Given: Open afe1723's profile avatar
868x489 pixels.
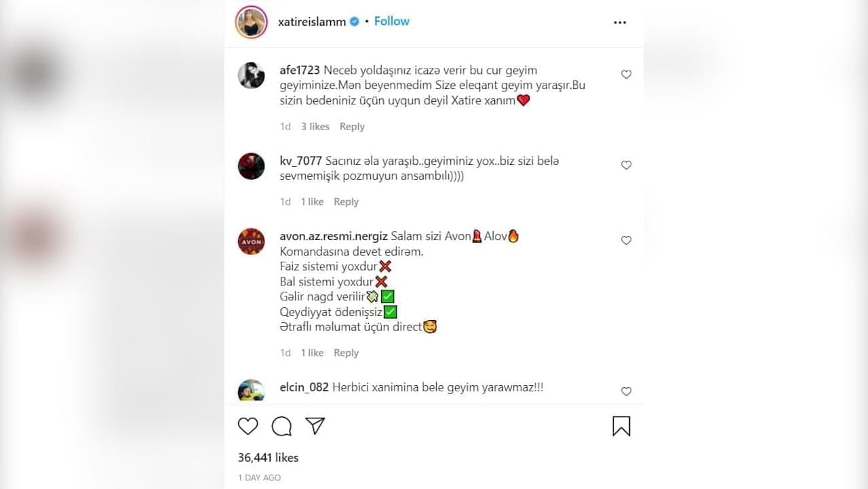Looking at the screenshot, I should (x=252, y=75).
